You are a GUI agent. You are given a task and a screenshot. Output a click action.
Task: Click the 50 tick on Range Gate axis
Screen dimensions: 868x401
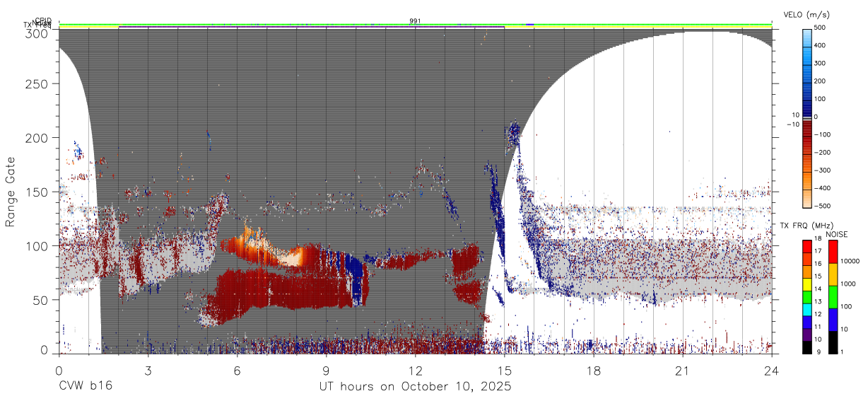coord(41,300)
